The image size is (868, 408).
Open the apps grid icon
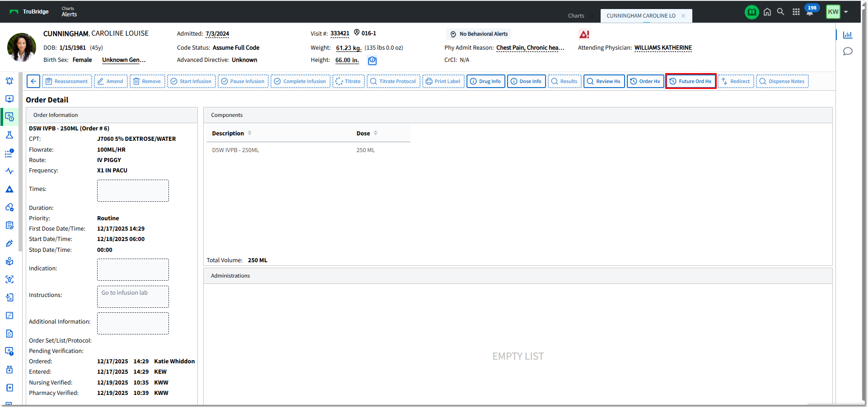pyautogui.click(x=796, y=12)
